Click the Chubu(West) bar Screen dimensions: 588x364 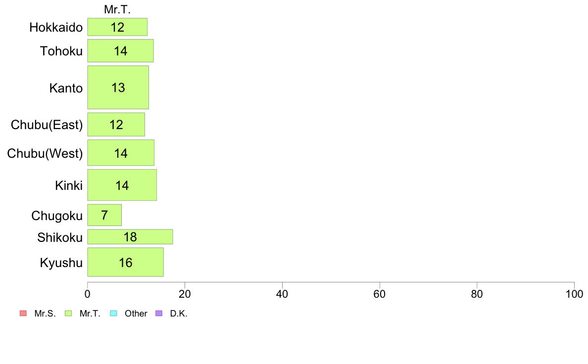[121, 152]
